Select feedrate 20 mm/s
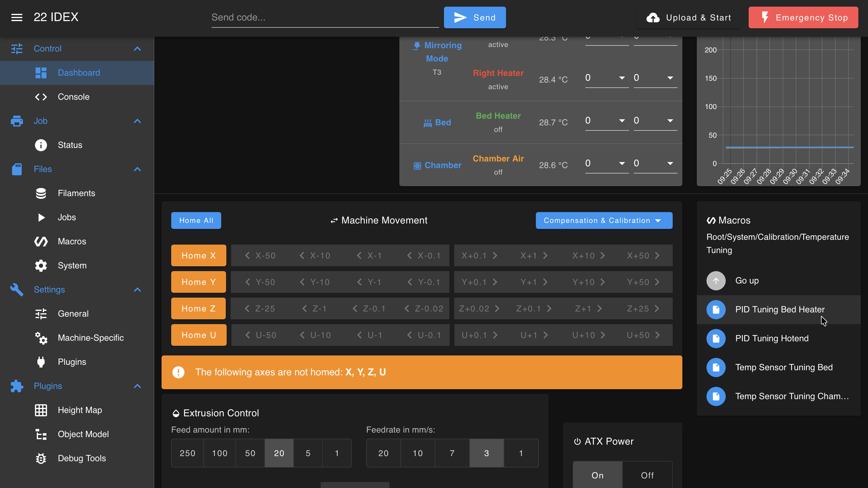This screenshot has width=868, height=488. (383, 453)
